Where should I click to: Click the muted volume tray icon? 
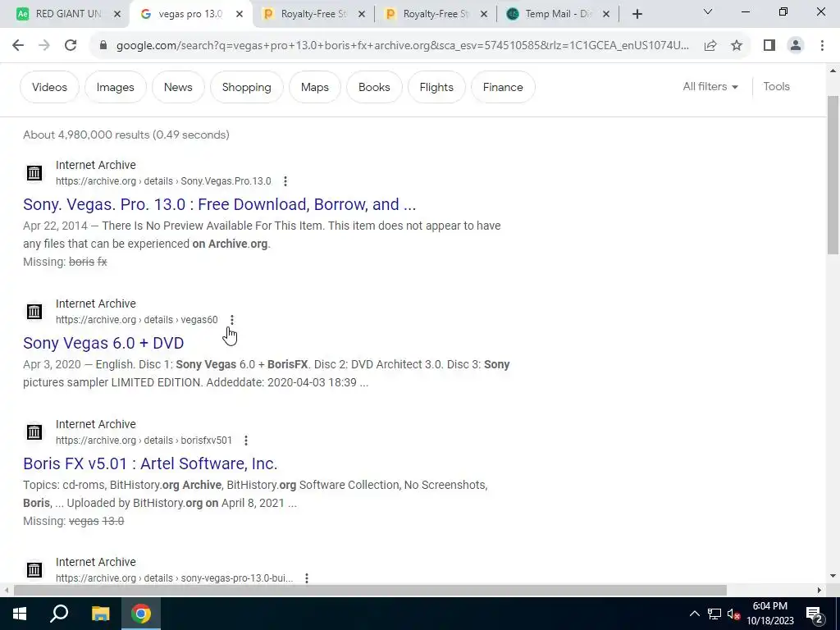click(x=734, y=614)
